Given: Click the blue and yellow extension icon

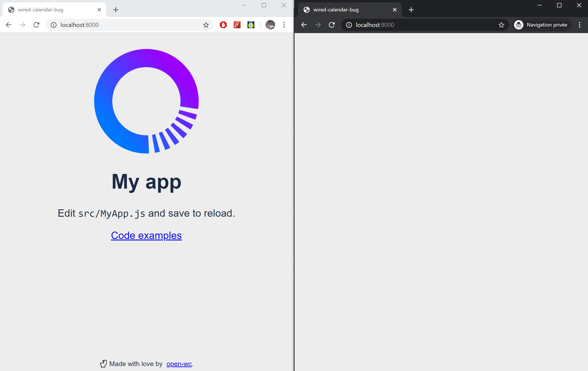Looking at the screenshot, I should click(x=251, y=25).
